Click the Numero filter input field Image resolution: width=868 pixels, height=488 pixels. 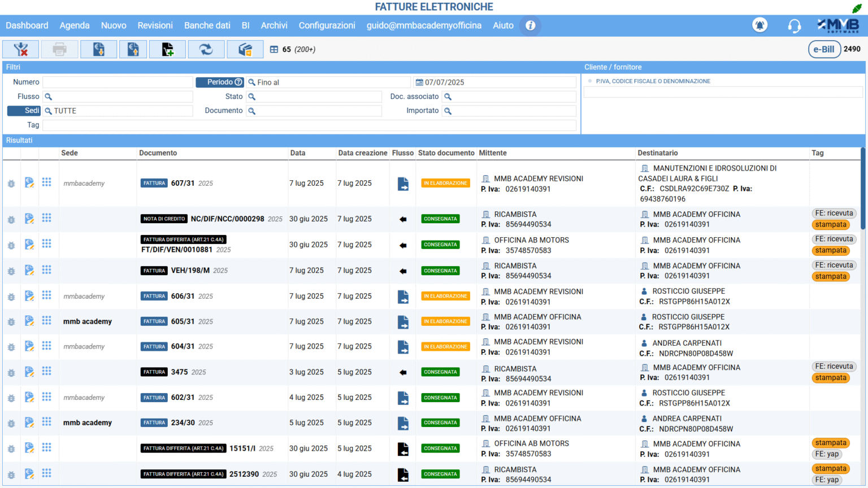(118, 82)
